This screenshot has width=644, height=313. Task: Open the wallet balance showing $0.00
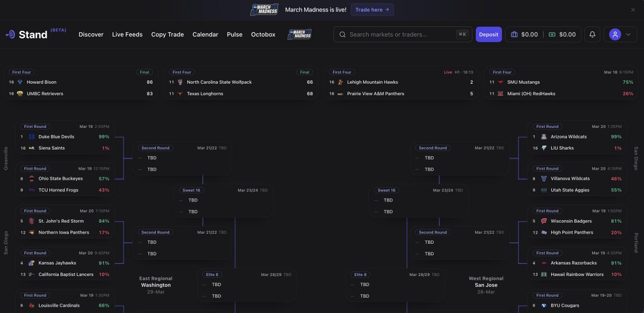(x=524, y=34)
